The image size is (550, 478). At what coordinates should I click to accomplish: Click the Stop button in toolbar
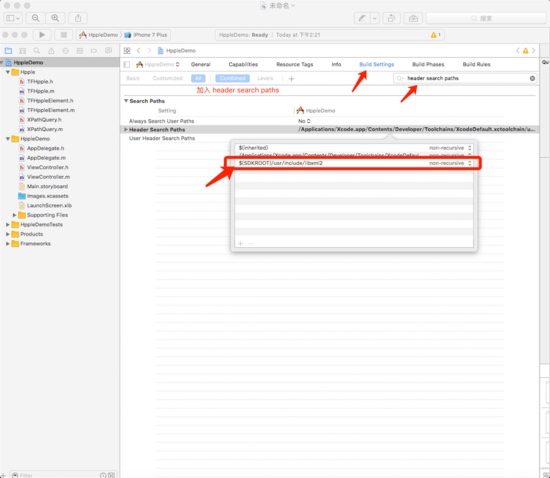[64, 35]
